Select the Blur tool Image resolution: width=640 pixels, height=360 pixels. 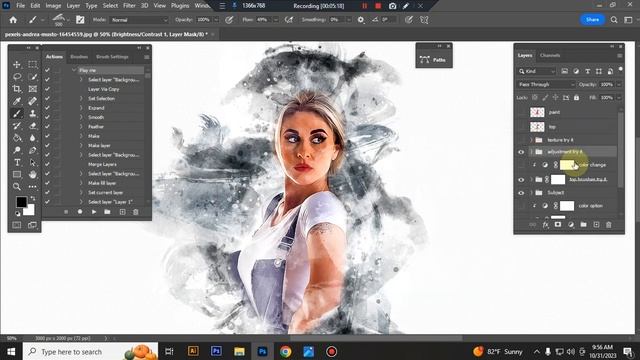(x=33, y=138)
